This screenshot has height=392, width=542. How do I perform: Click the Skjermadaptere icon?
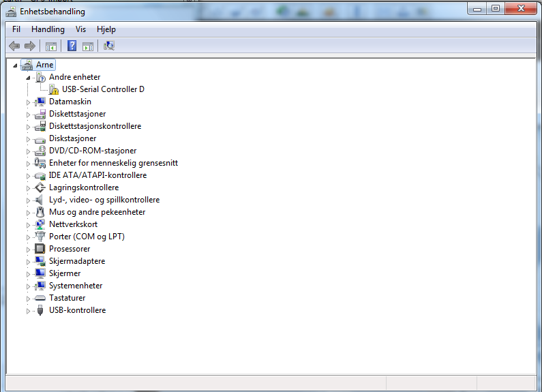(40, 261)
